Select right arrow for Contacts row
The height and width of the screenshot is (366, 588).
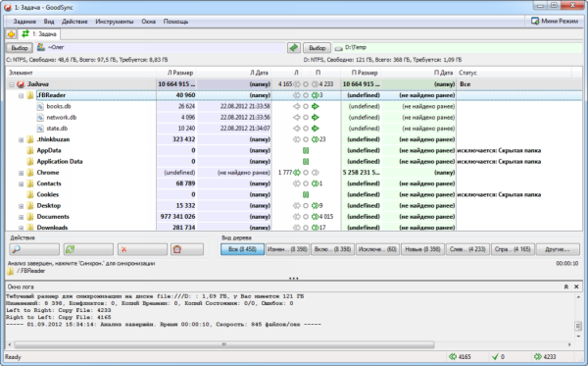tap(316, 183)
